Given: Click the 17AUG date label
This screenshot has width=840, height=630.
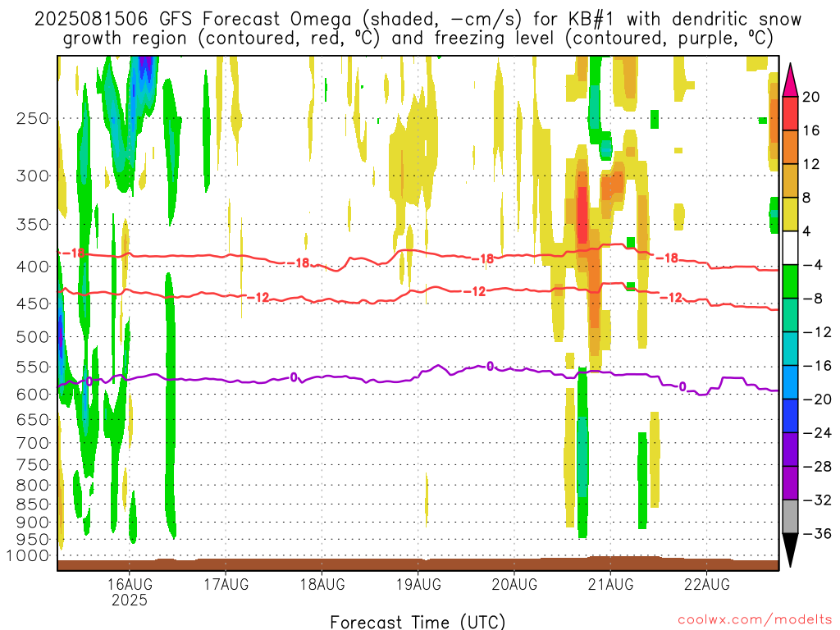Looking at the screenshot, I should [x=226, y=584].
